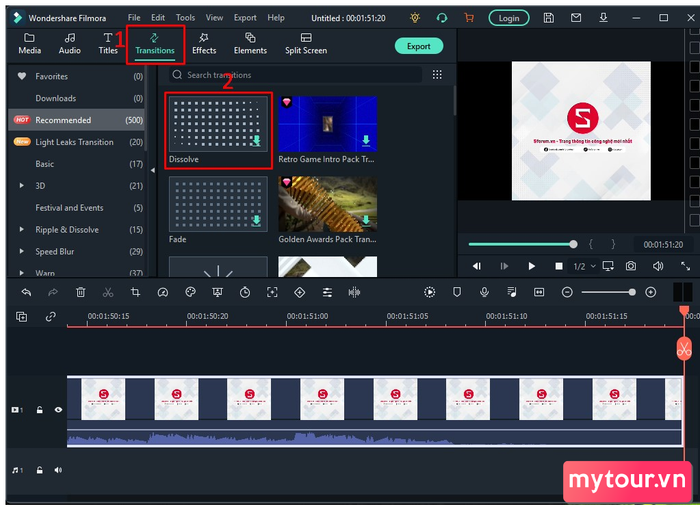Click the fullscreen preview icon

point(685,266)
